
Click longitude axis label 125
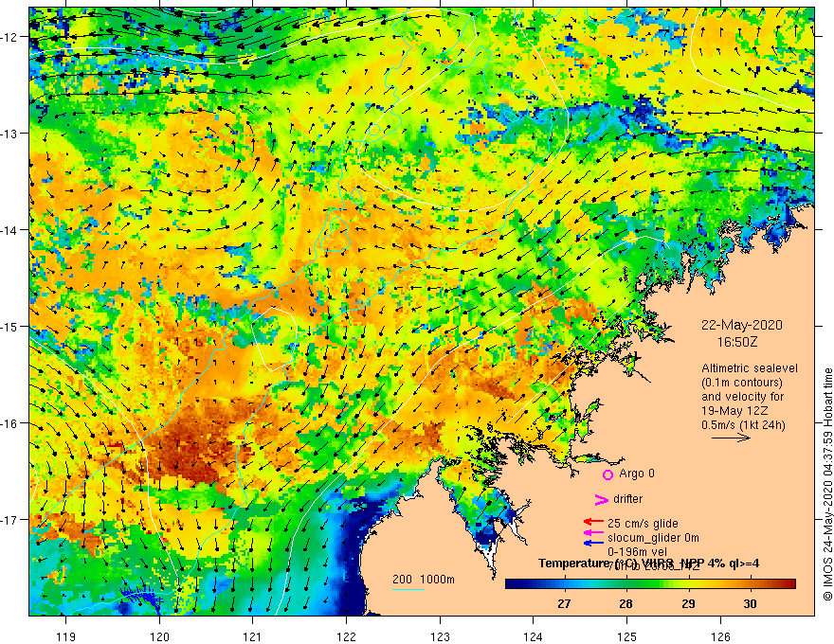tap(626, 636)
